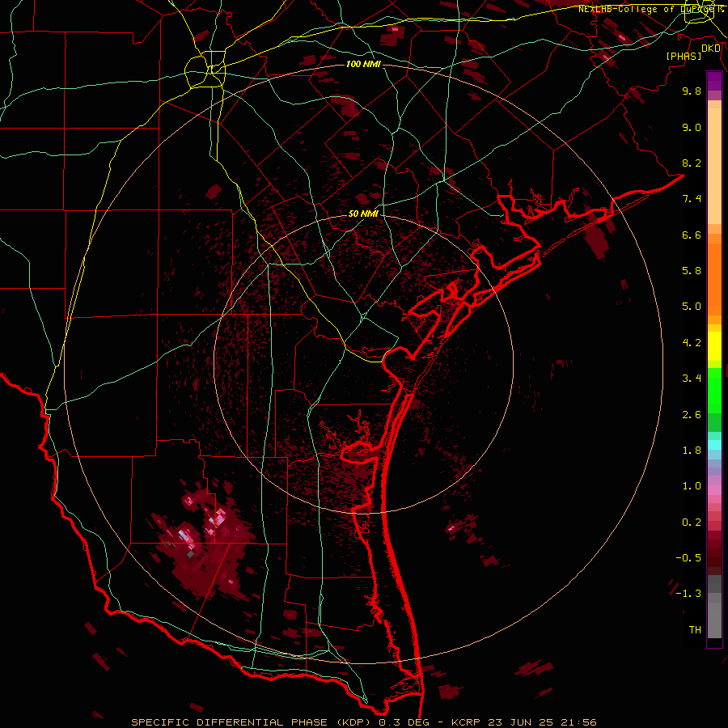728x728 pixels.
Task: Click the 1.0 scale label
Action: click(x=692, y=486)
